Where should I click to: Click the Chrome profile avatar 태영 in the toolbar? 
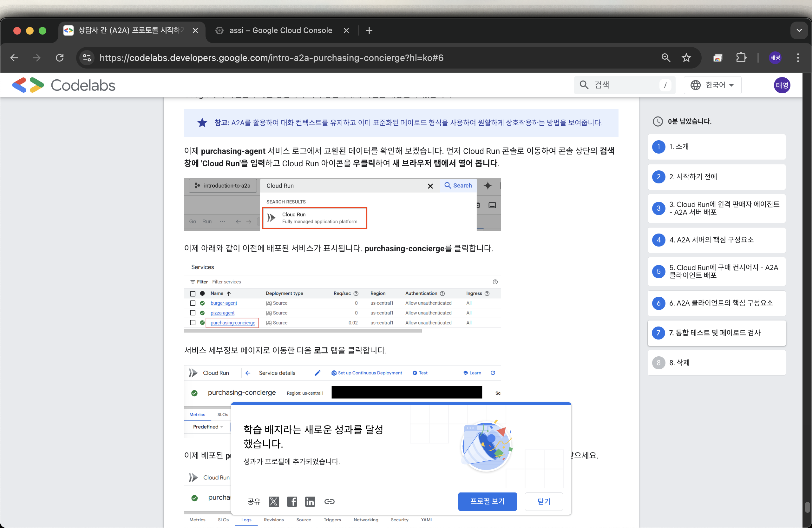tap(775, 58)
